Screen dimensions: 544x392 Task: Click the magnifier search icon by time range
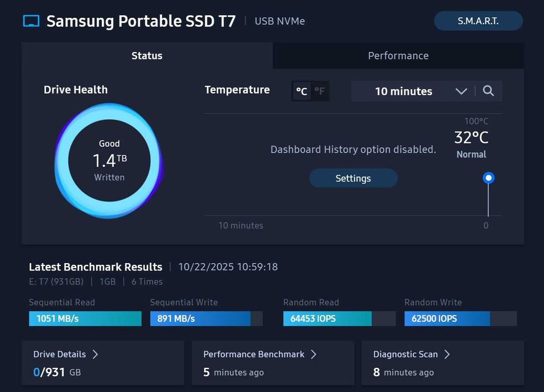point(488,91)
